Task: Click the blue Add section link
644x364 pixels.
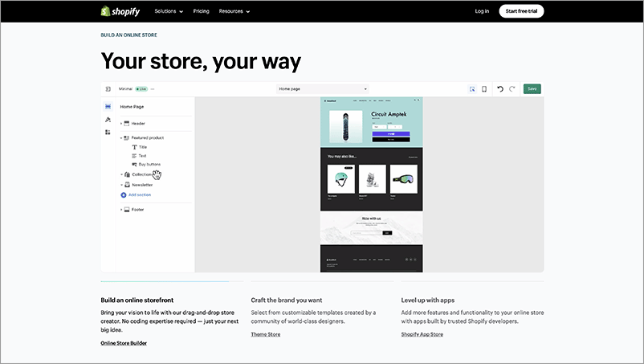Action: coord(139,194)
